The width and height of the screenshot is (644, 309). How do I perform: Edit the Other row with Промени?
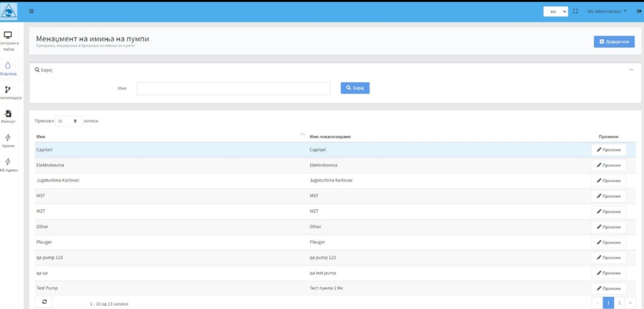[609, 227]
